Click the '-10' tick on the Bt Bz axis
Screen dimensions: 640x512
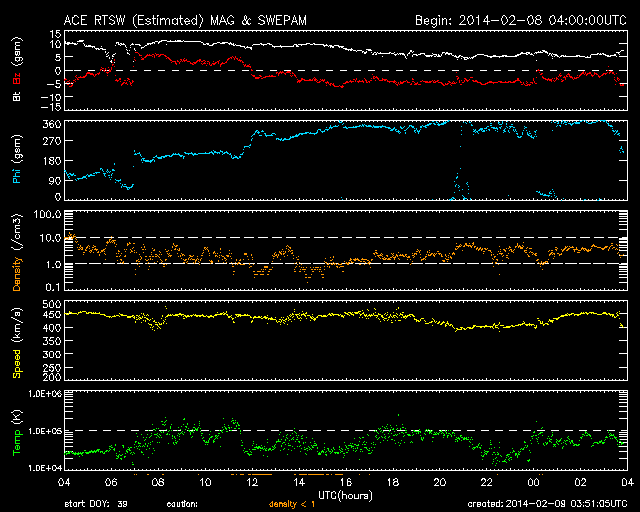(x=52, y=97)
